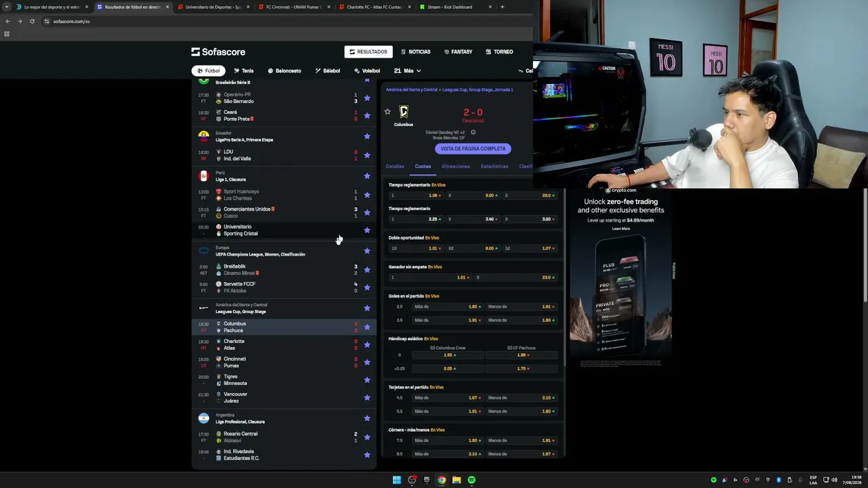Image resolution: width=868 pixels, height=488 pixels.
Task: Star the Vancouver vs Juárez match
Action: pyautogui.click(x=367, y=397)
